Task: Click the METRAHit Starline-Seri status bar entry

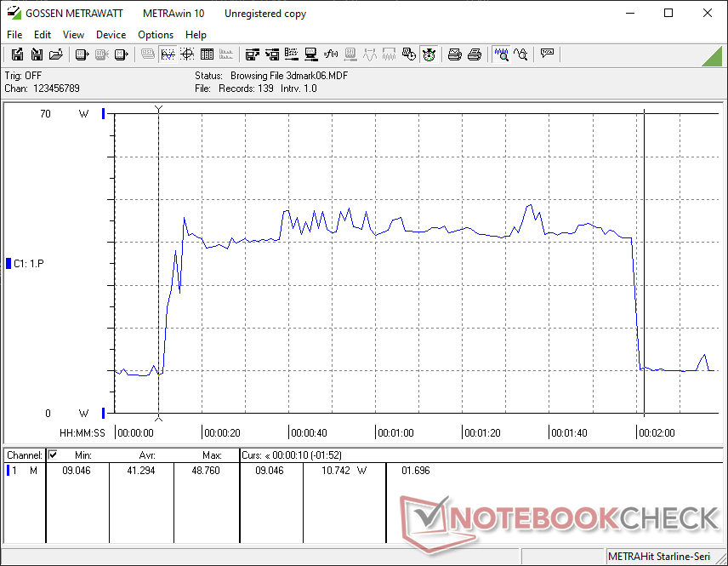Action: [659, 557]
